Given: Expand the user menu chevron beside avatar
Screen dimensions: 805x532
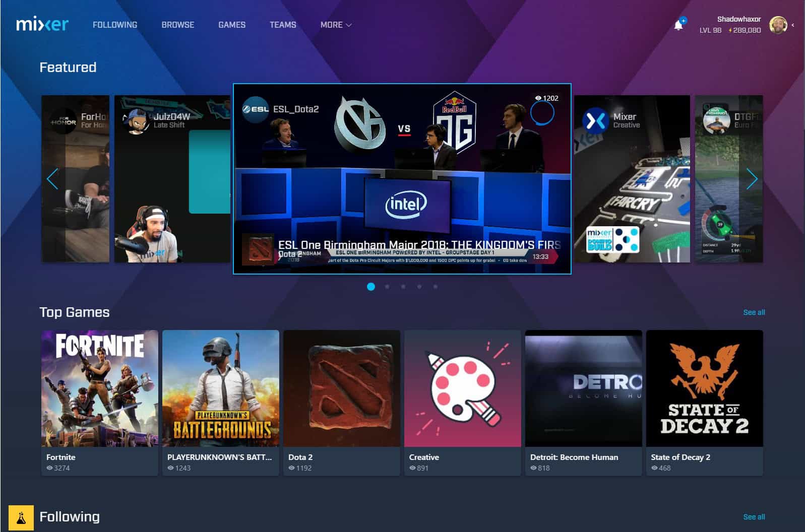Looking at the screenshot, I should click(x=793, y=25).
